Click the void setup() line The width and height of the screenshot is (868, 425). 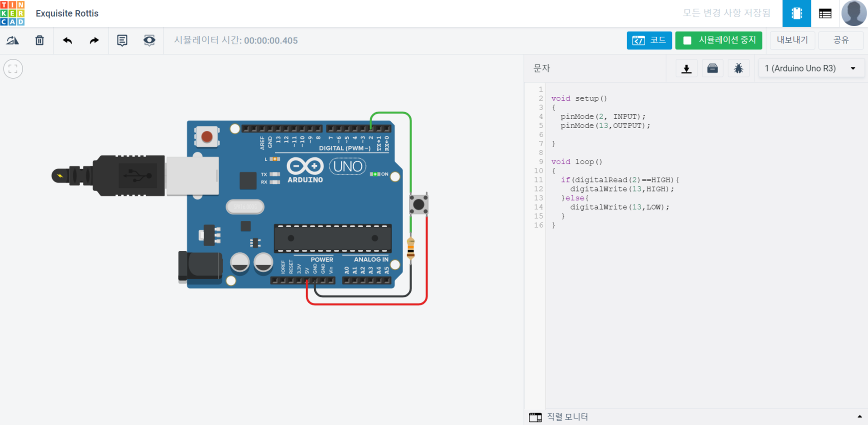(579, 98)
